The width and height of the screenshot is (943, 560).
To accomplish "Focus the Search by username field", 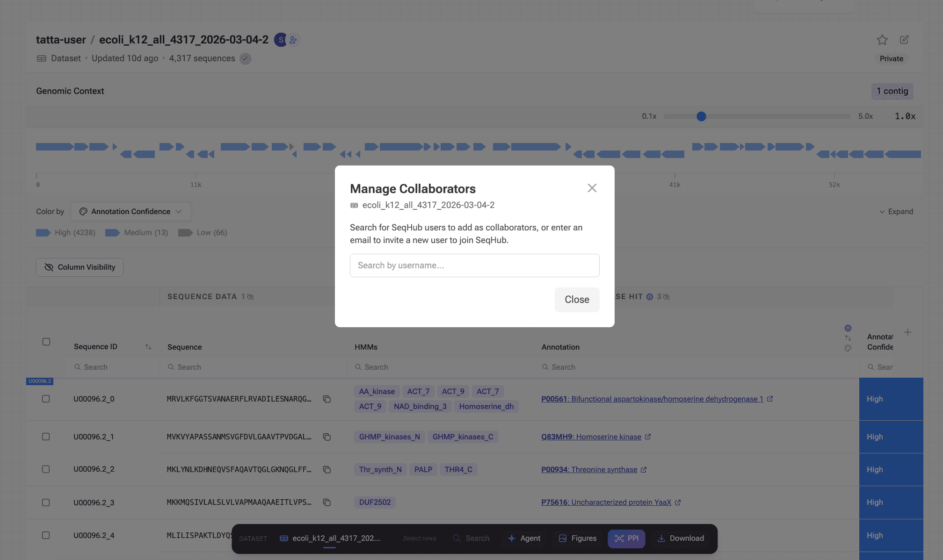I will point(474,266).
